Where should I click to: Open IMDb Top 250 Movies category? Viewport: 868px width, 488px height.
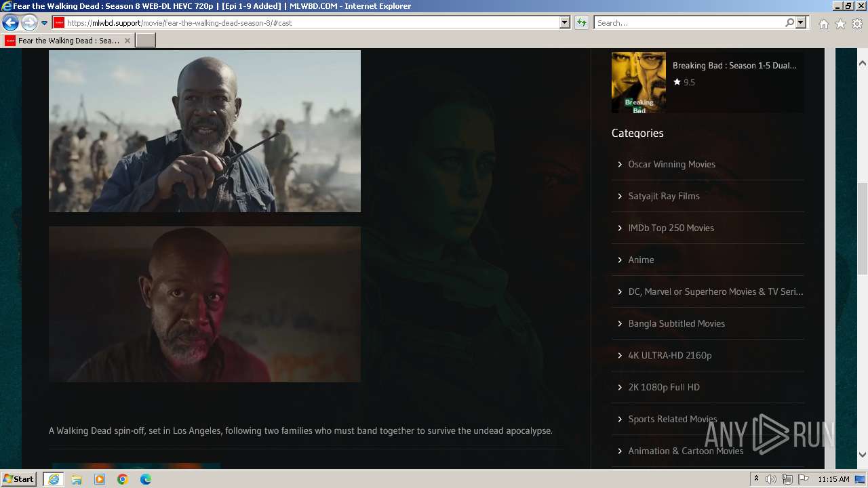tap(671, 228)
